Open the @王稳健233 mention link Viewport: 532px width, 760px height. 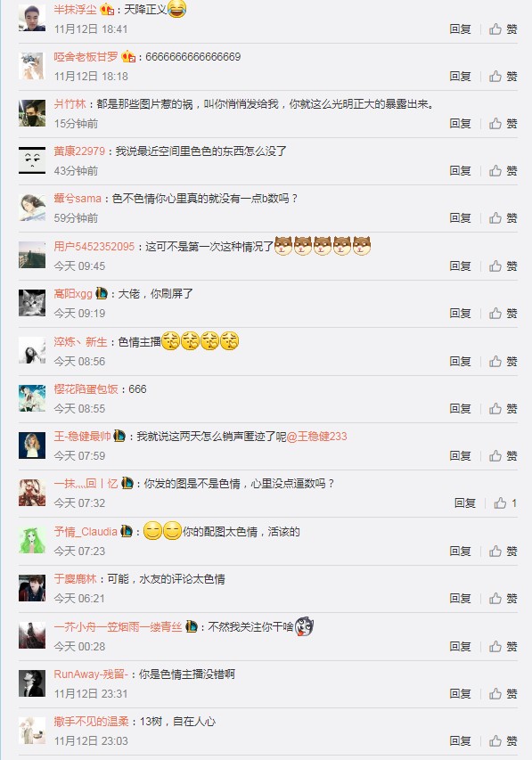coord(316,437)
